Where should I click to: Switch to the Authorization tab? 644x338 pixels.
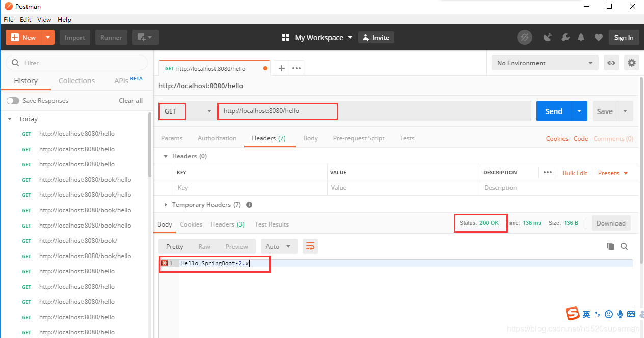click(x=217, y=138)
